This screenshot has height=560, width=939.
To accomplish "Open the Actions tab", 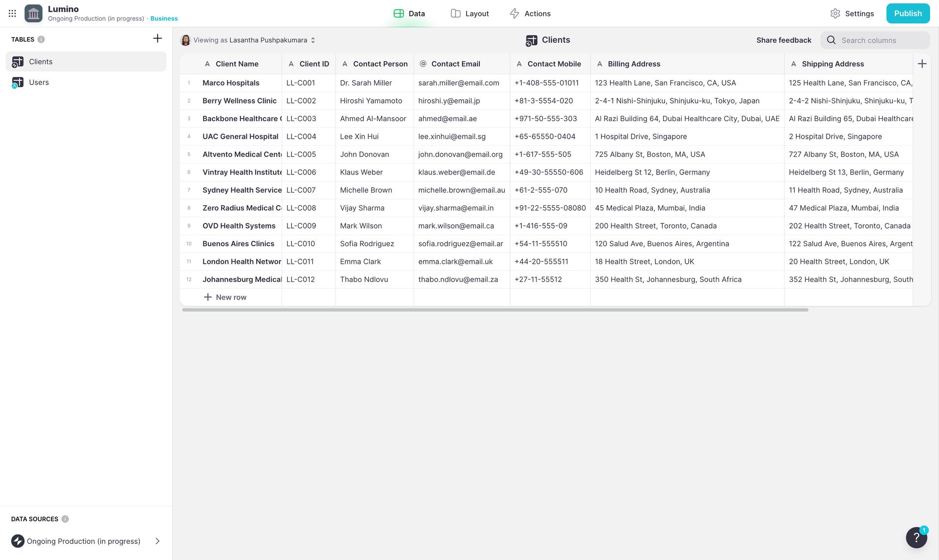I will click(530, 13).
